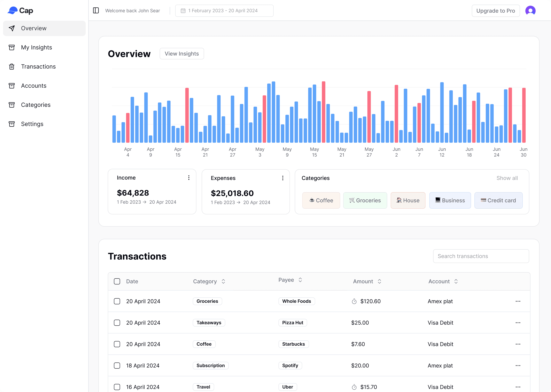This screenshot has height=392, width=551.
Task: Check the Whole Foods transaction row
Action: coord(117,301)
